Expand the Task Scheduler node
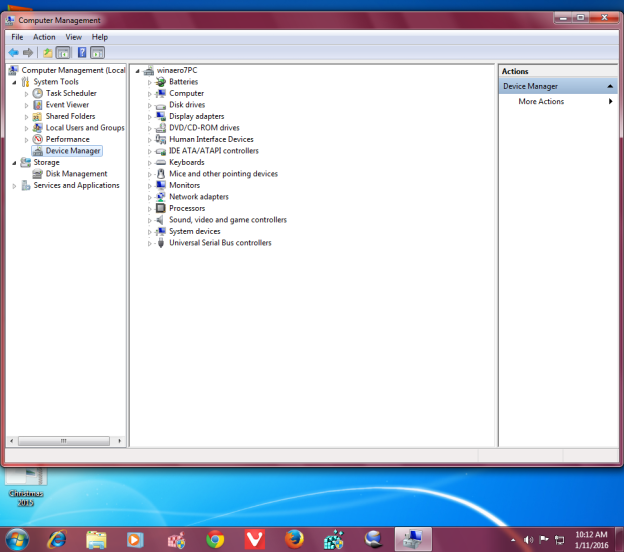Viewport: 624px width, 552px height. click(x=27, y=94)
